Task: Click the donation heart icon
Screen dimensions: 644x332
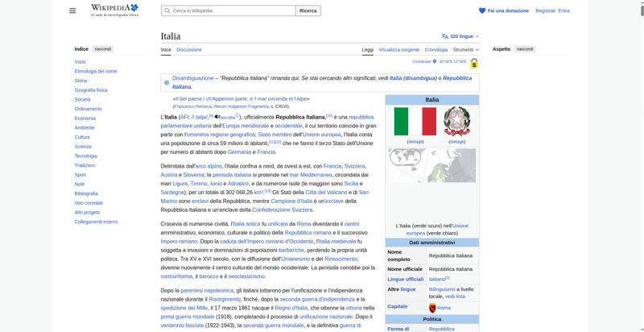Action: [x=482, y=10]
